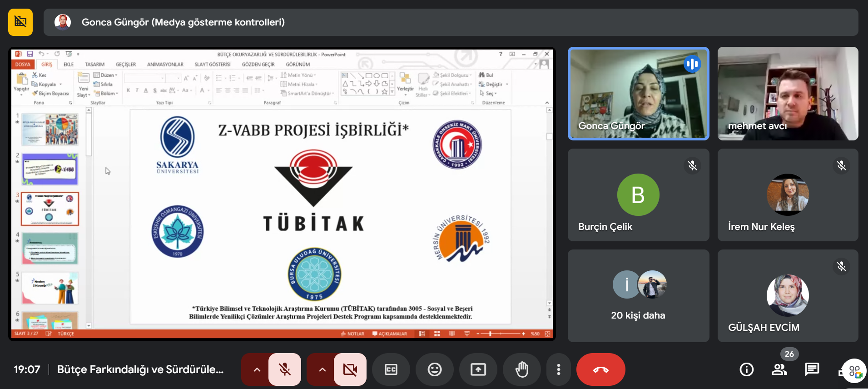Click Sıfırla reset button
This screenshot has height=389, width=868.
coord(103,84)
